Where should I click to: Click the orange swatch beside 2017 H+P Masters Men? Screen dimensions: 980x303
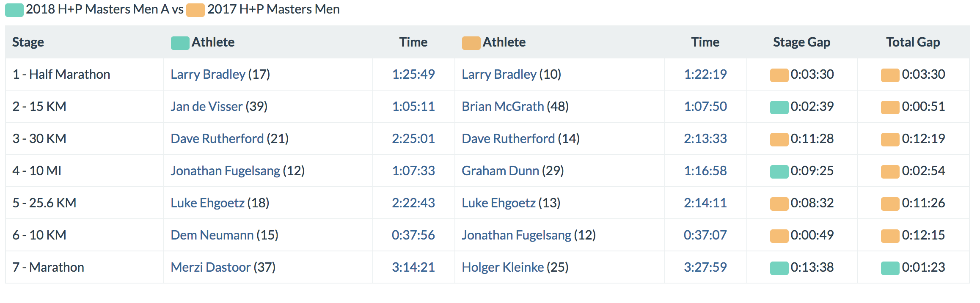pyautogui.click(x=195, y=10)
